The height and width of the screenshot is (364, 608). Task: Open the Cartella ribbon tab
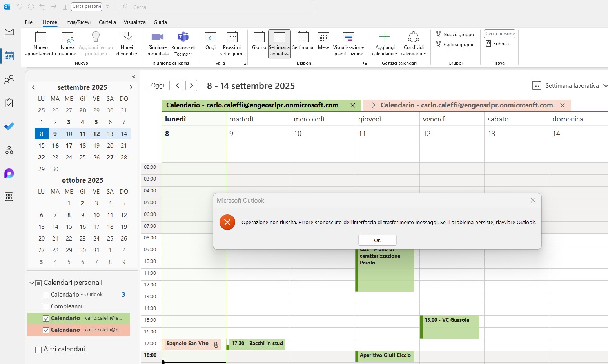point(107,22)
